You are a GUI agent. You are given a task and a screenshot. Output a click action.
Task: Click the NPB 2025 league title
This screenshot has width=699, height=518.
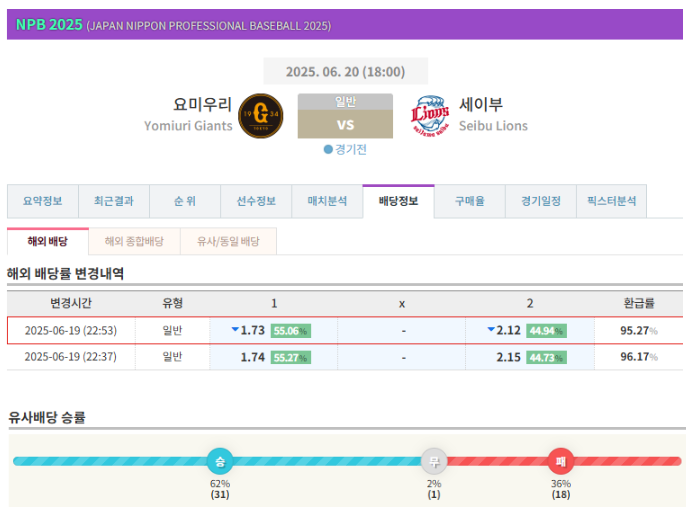pos(49,24)
